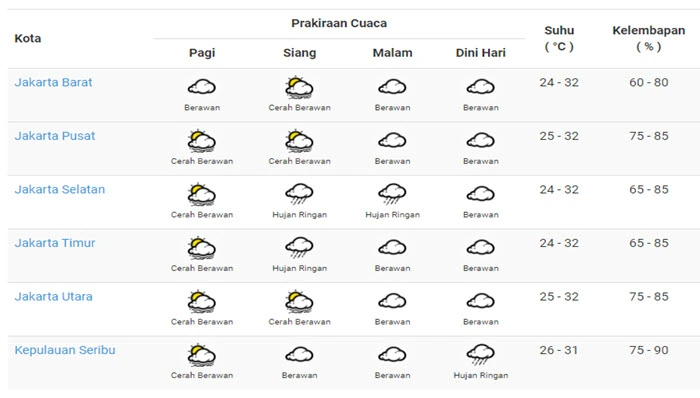Open the Jakarta Utara city link
The width and height of the screenshot is (700, 398).
click(53, 297)
